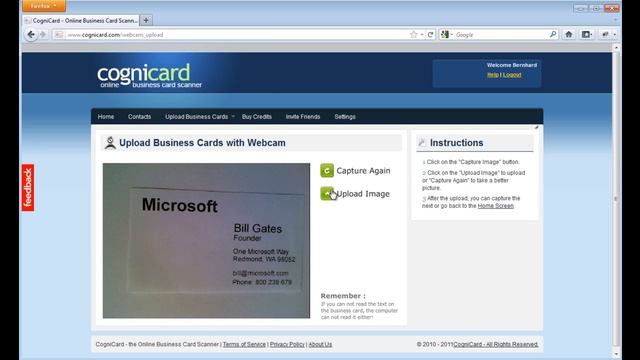Click the cognicard logo
This screenshot has height=360, width=640.
[149, 76]
